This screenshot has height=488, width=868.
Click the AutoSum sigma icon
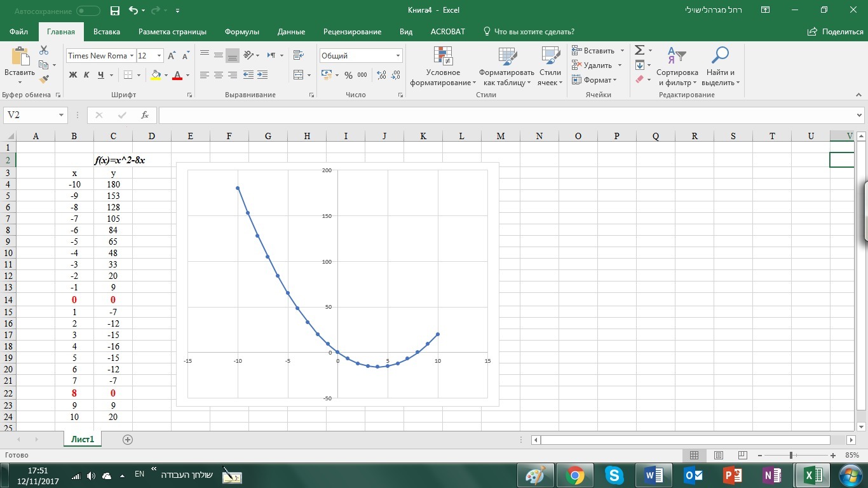tap(640, 50)
